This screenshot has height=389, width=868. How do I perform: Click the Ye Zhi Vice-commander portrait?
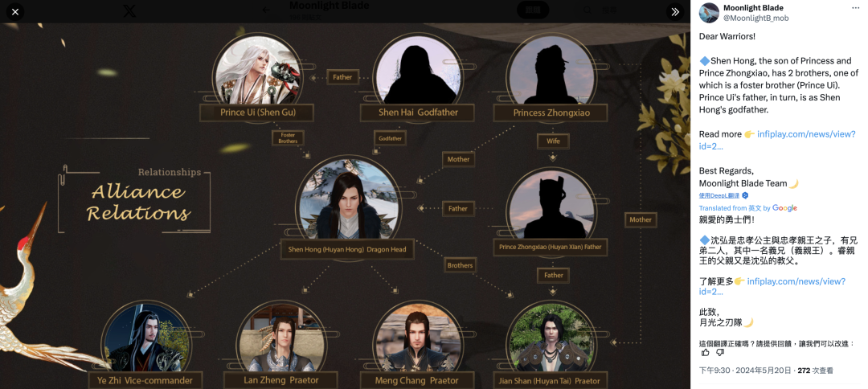[145, 337]
